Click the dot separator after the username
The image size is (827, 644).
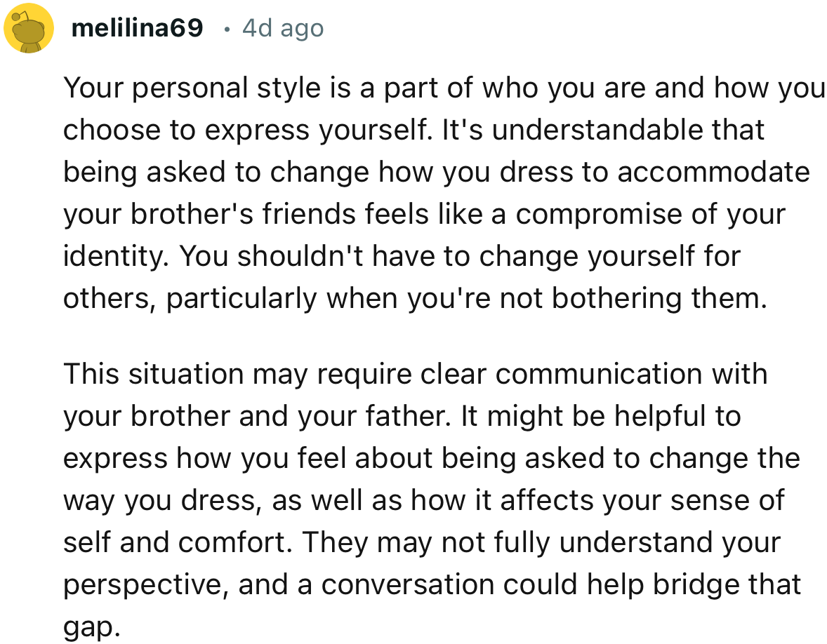click(227, 28)
